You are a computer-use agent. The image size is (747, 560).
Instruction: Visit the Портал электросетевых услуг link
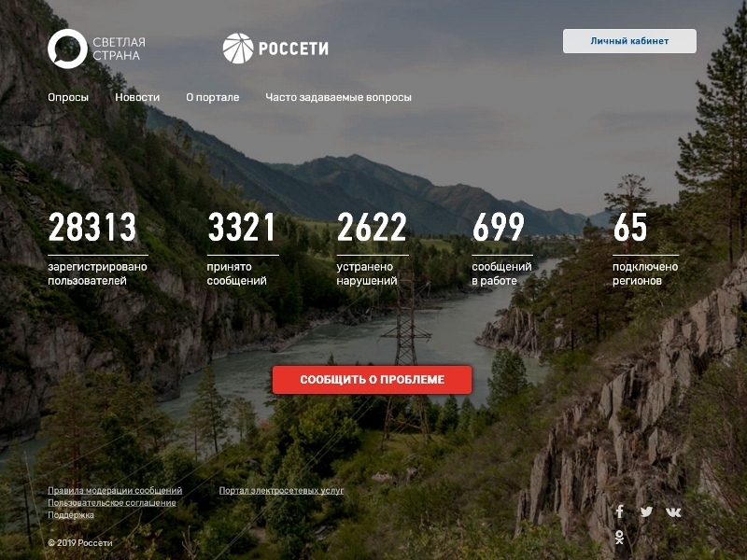[x=281, y=491]
